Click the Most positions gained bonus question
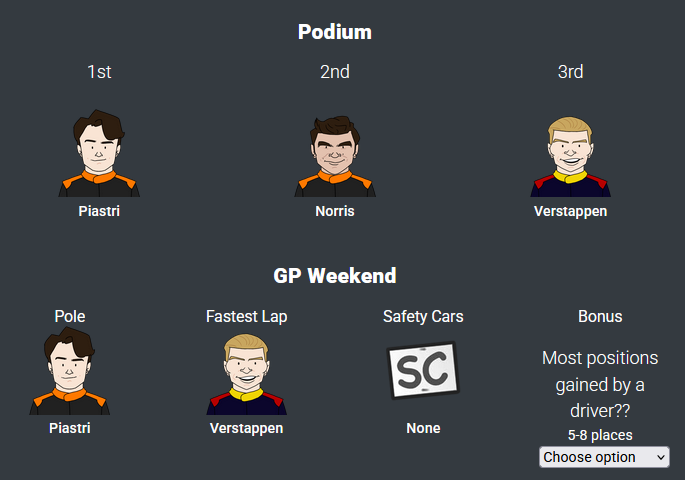The height and width of the screenshot is (480, 685). 600,384
